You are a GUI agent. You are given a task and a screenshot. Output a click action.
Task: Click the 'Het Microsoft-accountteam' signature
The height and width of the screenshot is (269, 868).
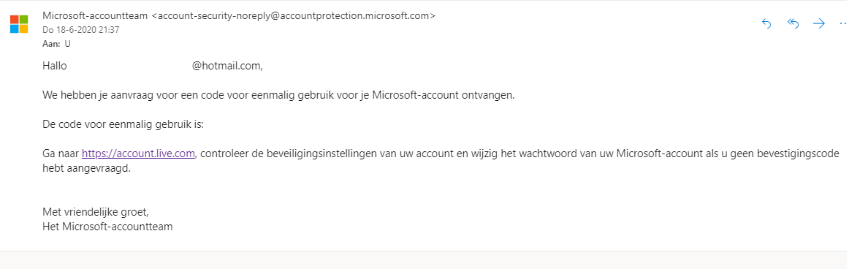click(108, 226)
